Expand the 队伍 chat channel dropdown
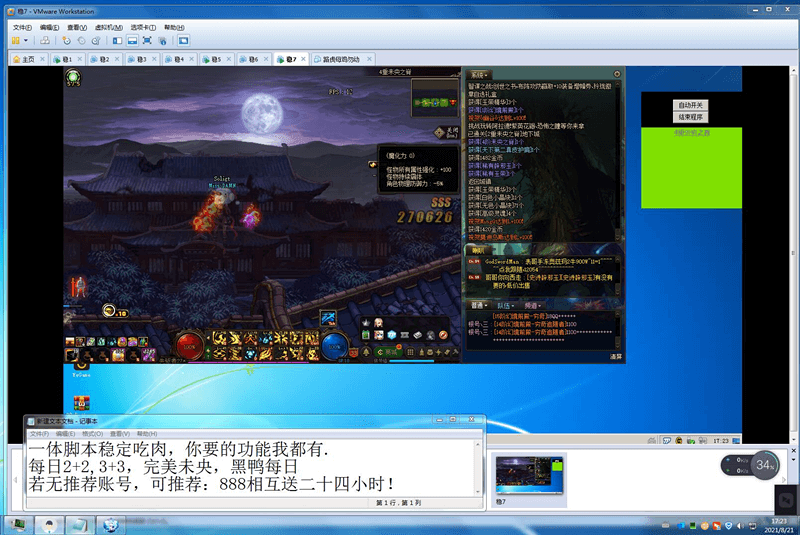Image resolution: width=800 pixels, height=535 pixels. [506, 305]
